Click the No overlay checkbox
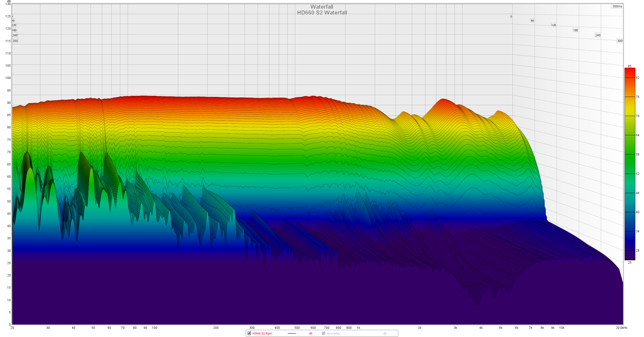This screenshot has height=337, width=644. click(x=324, y=333)
